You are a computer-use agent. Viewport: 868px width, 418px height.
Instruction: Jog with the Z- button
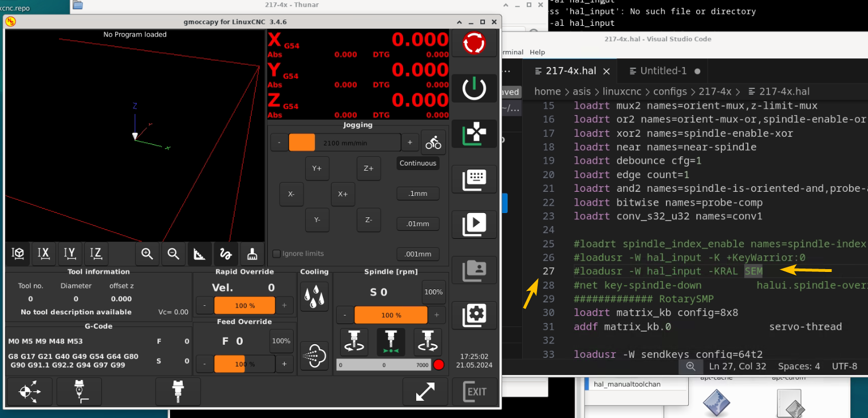[x=369, y=220]
